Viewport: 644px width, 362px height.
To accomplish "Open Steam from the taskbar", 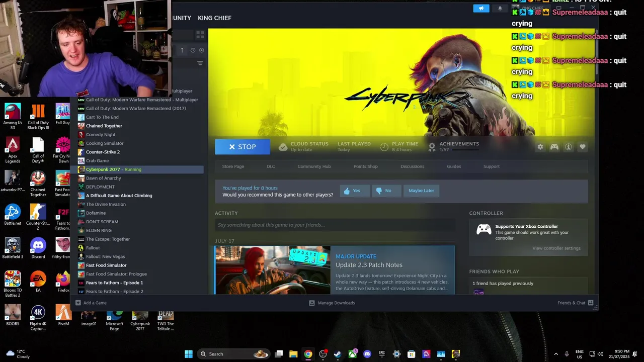I will coord(338,354).
